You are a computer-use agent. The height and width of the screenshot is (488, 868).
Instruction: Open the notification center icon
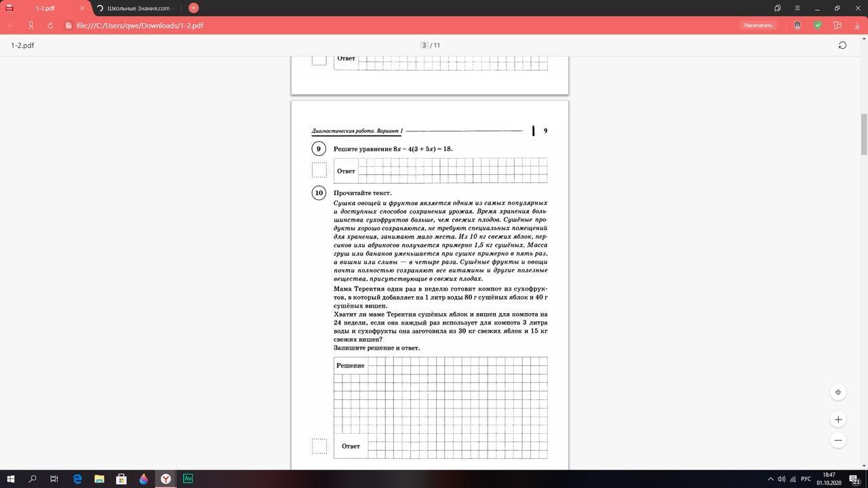(854, 479)
